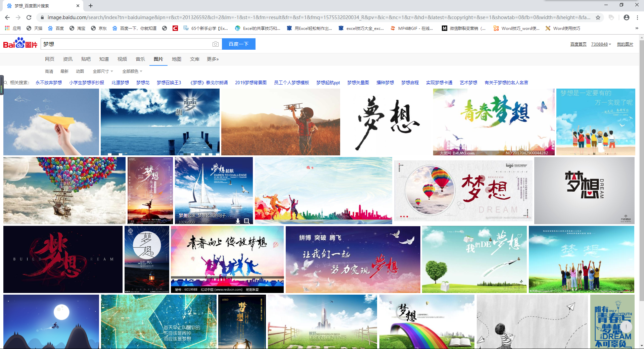Click the left side panel handle
The height and width of the screenshot is (349, 644).
pyautogui.click(x=2, y=85)
